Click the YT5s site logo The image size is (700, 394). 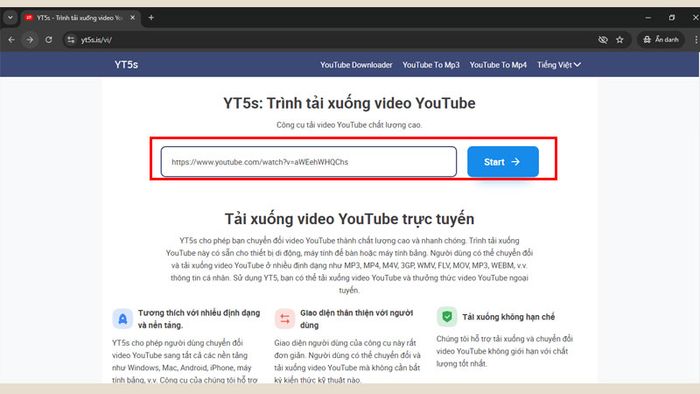tap(126, 65)
